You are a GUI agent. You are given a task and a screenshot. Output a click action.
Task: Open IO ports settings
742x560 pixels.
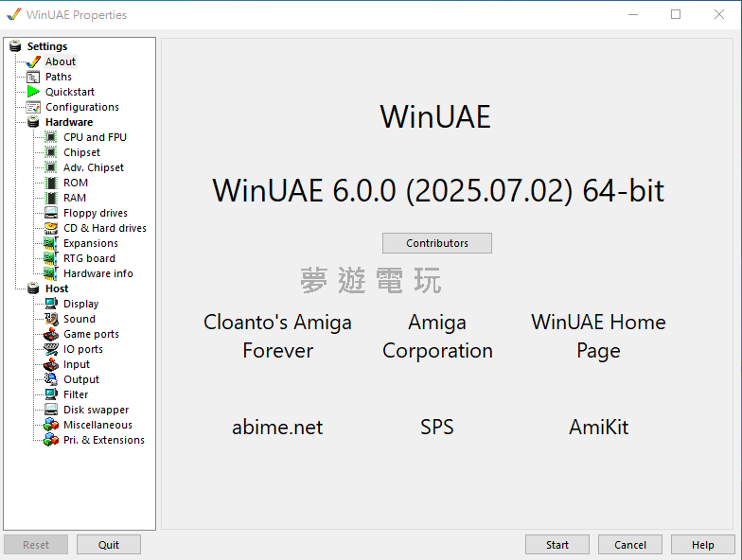pyautogui.click(x=83, y=350)
